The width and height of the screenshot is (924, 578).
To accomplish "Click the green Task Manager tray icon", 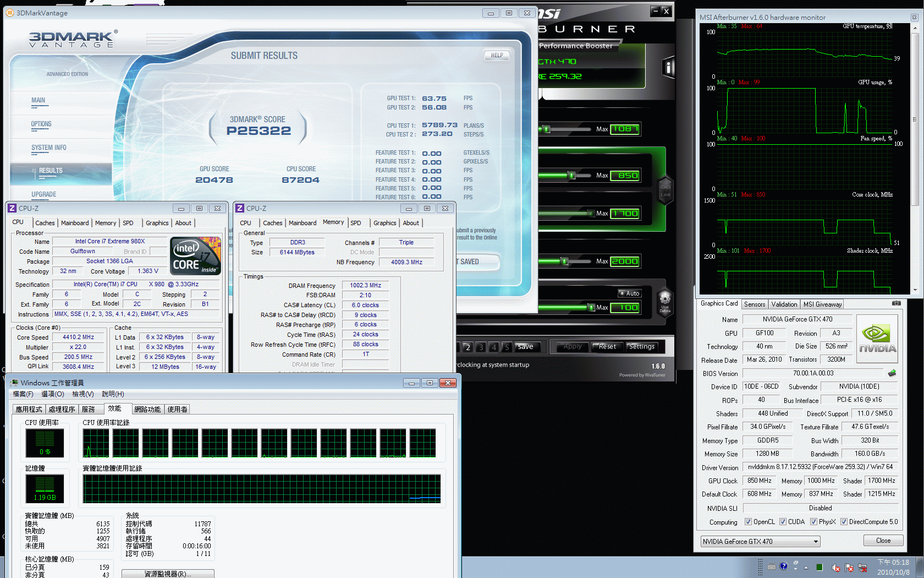I will click(820, 568).
